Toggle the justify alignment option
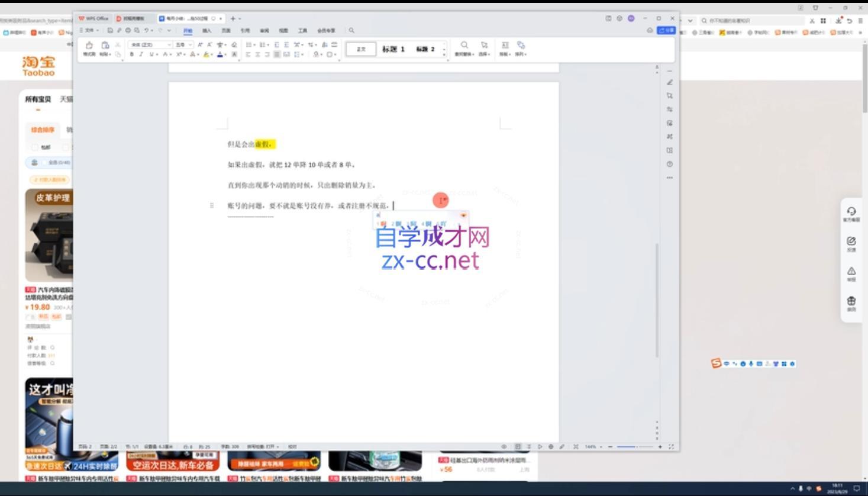The height and width of the screenshot is (496, 868). coord(277,54)
